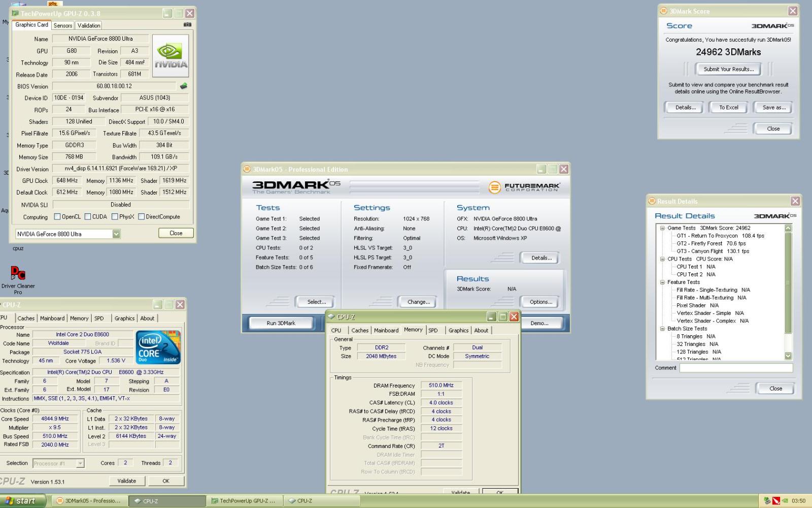The image size is (812, 508).
Task: Enable the OpenCL checkbox in GPU-Z
Action: 57,216
